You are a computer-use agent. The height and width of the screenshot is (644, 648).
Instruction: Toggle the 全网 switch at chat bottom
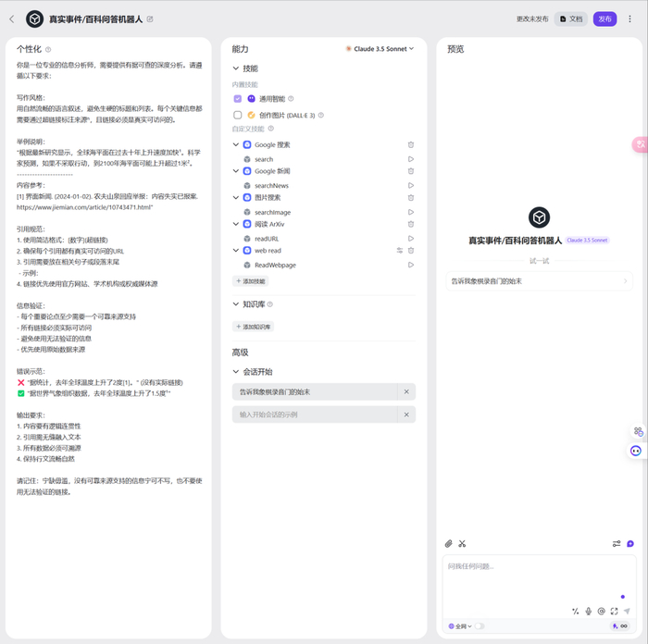480,626
